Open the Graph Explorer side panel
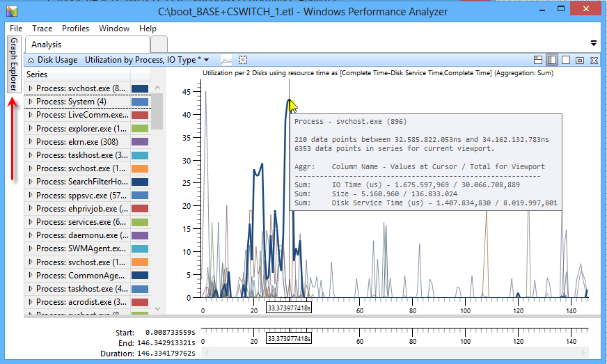Image resolution: width=607 pixels, height=364 pixels. 13,65
